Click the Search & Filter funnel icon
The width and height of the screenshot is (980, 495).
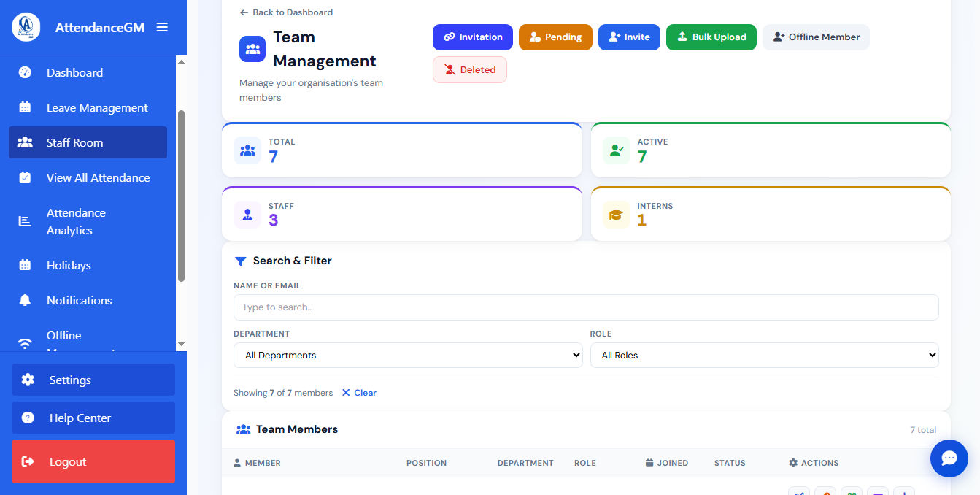pos(240,261)
